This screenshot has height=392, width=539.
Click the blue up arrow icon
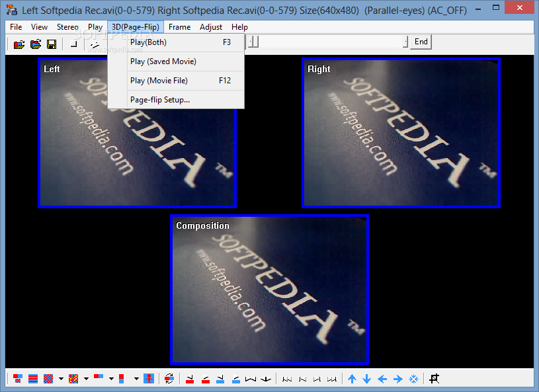pos(352,379)
